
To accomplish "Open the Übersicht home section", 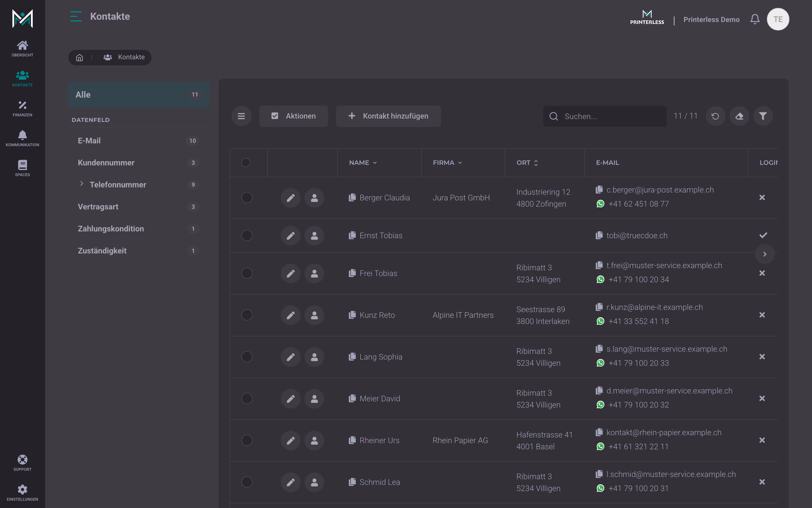I will coord(23,49).
